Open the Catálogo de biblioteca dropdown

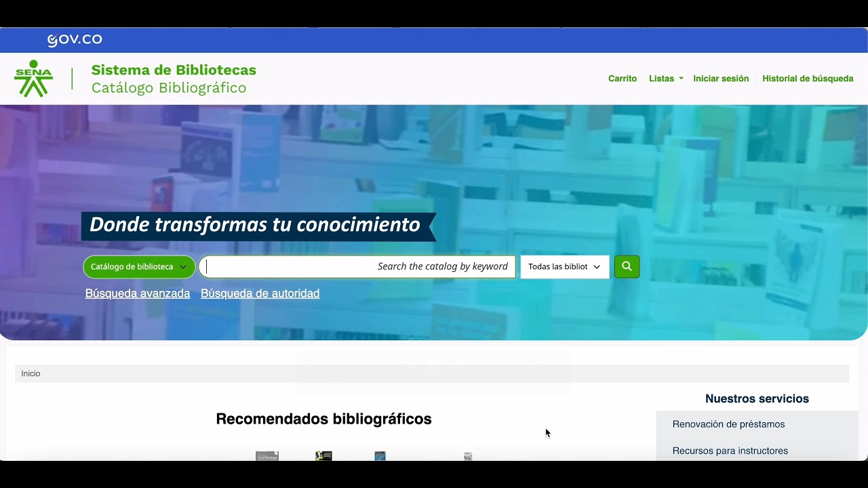click(x=139, y=266)
